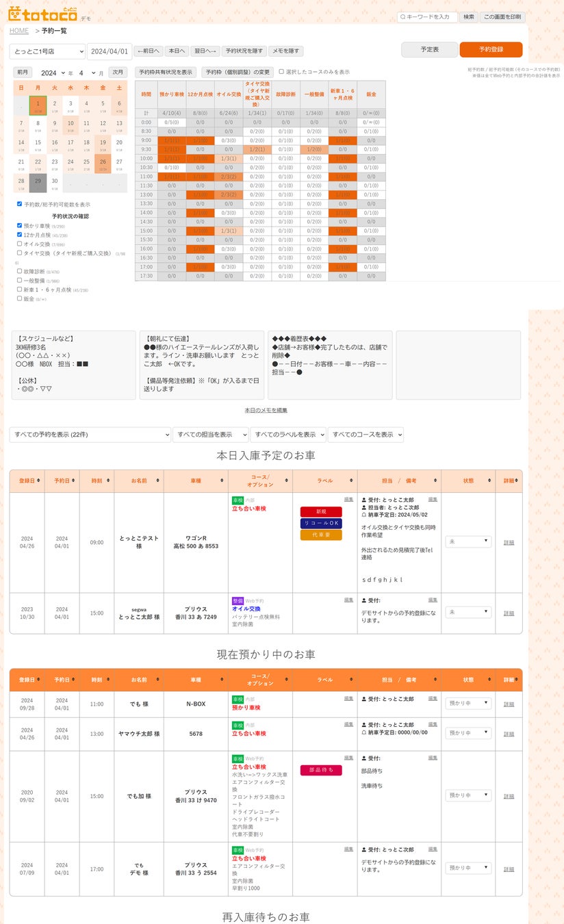Uncheck 12か月点検 status checkbox
This screenshot has height=924, width=564.
coord(19,235)
